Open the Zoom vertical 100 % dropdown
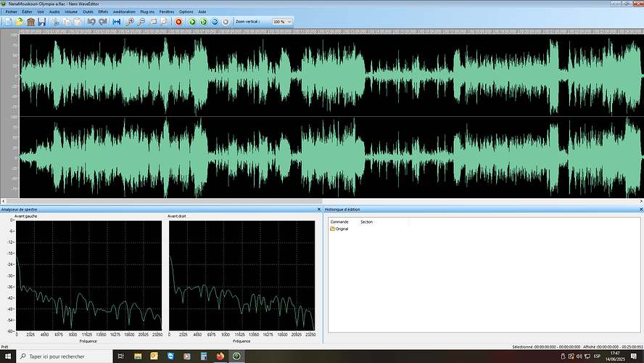 tap(282, 22)
